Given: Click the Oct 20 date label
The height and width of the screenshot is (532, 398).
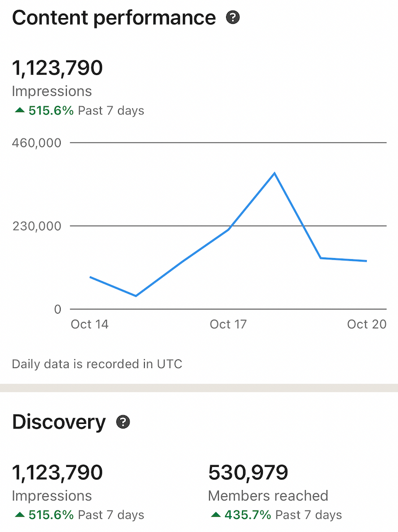Looking at the screenshot, I should click(366, 324).
